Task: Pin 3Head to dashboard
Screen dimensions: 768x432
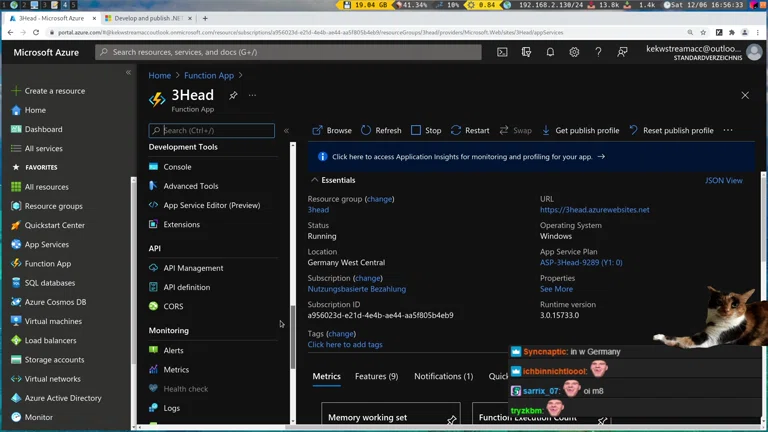Action: pyautogui.click(x=233, y=96)
